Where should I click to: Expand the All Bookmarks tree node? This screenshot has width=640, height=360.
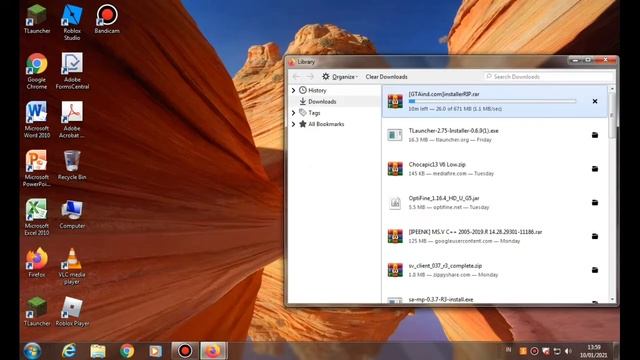tap(293, 124)
